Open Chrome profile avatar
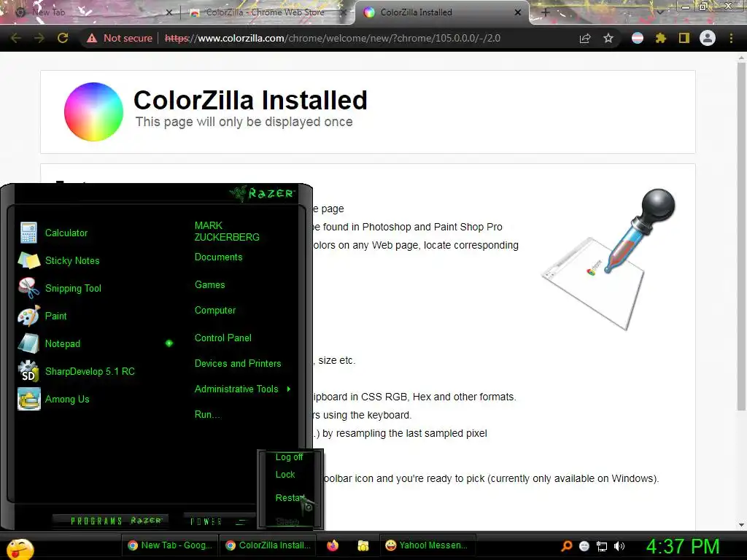This screenshot has height=560, width=747. 708,38
